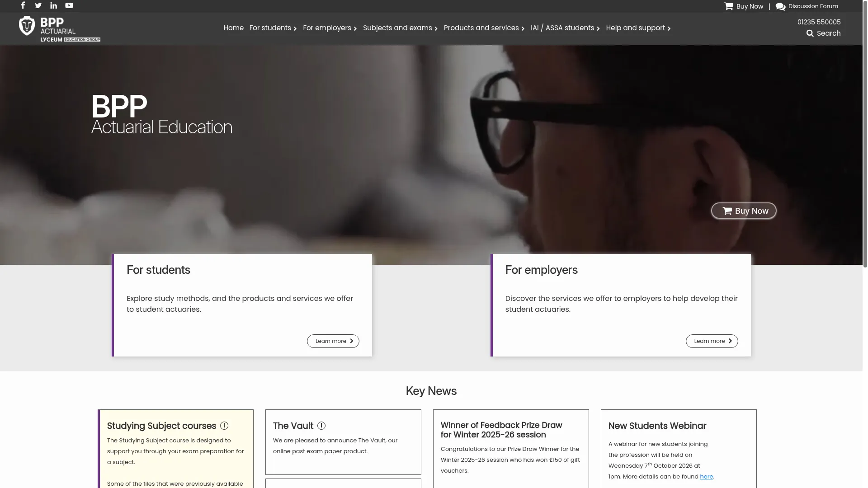Open Subjects and exams nav item
The width and height of the screenshot is (868, 488).
point(397,28)
